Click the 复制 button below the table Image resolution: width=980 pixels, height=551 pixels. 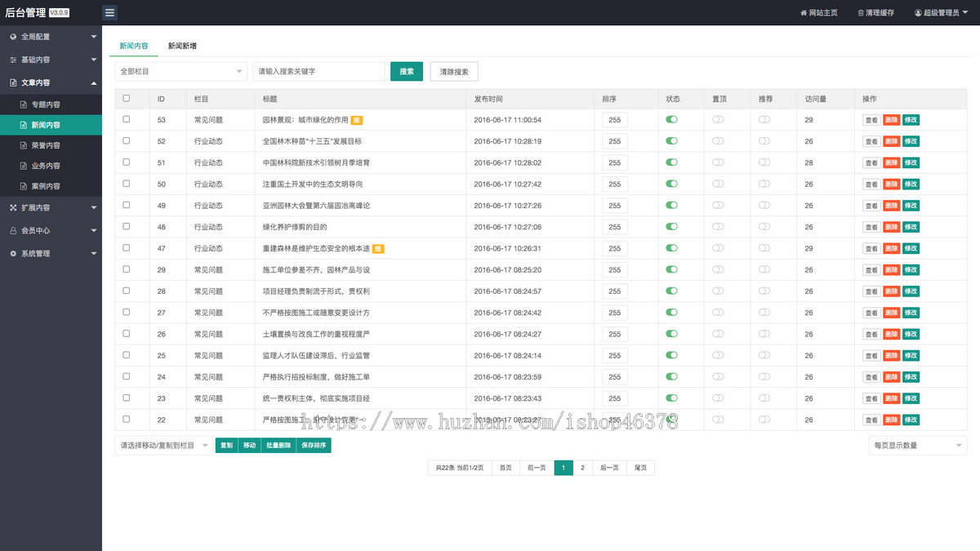coord(226,446)
